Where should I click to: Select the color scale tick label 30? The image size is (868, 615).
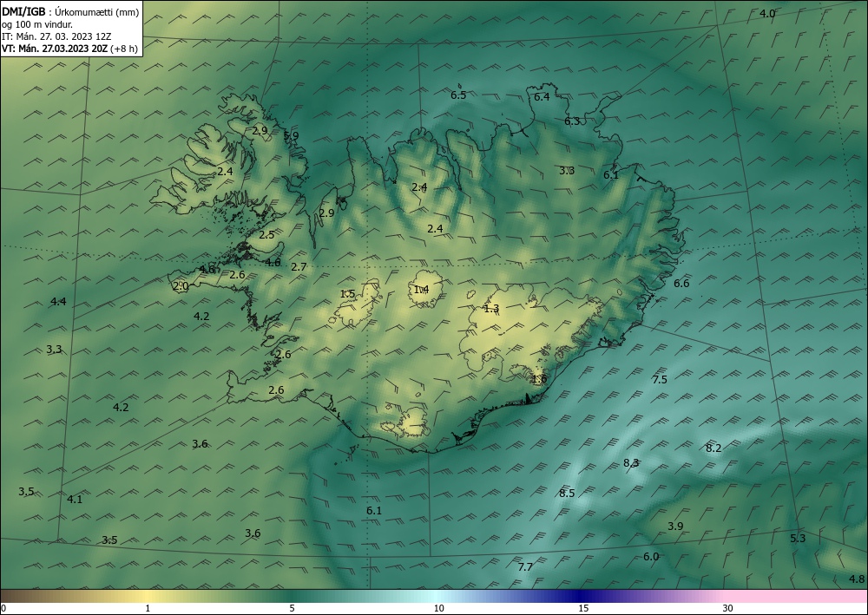coord(728,609)
